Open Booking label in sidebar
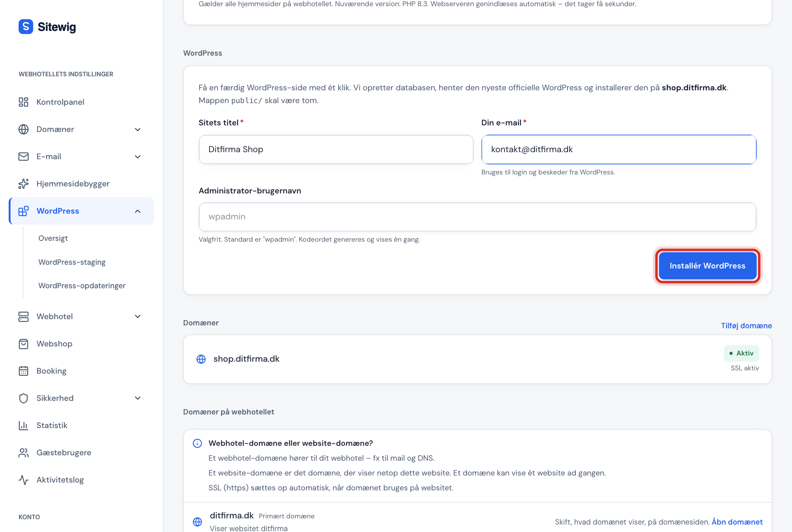This screenshot has height=532, width=792. click(52, 371)
